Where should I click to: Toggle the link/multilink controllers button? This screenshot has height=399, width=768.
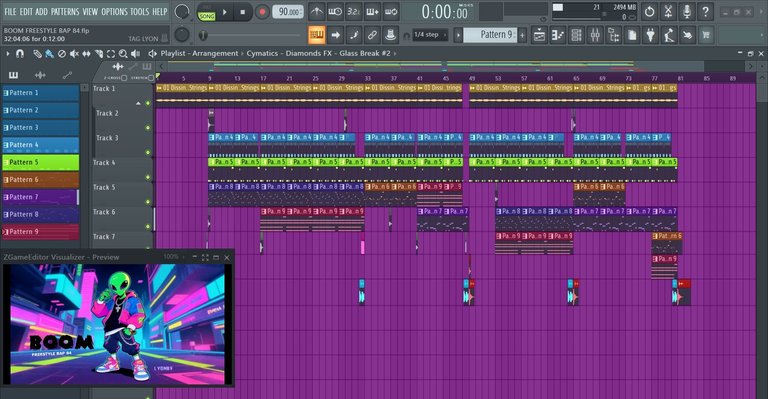point(372,35)
